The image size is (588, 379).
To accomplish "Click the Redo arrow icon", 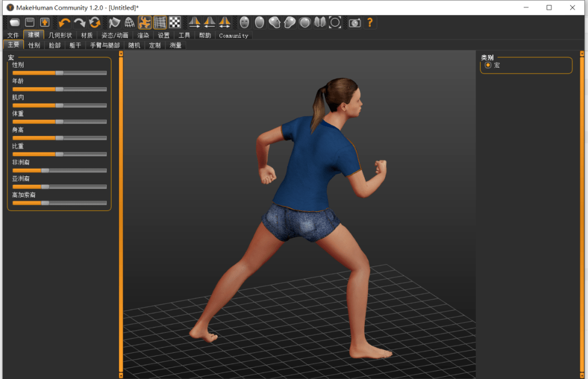I will pyautogui.click(x=80, y=22).
